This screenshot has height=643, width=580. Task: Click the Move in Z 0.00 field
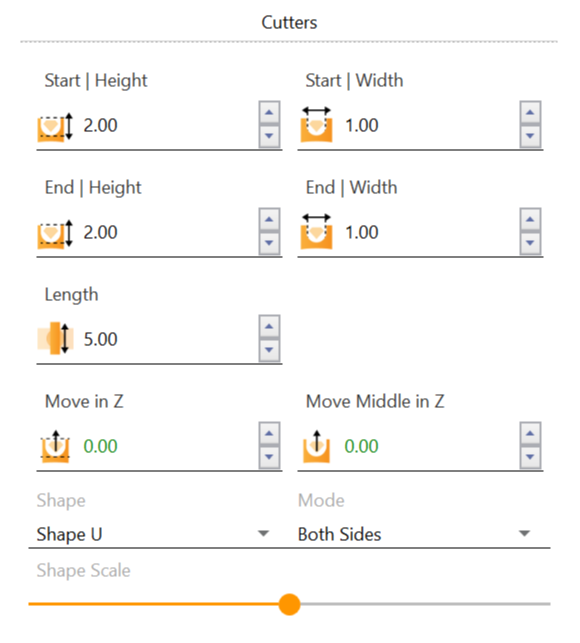[168, 446]
